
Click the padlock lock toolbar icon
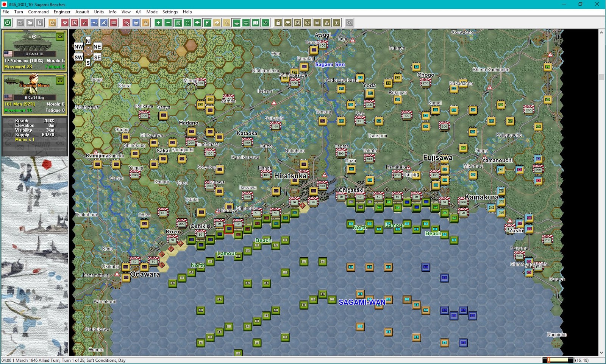[x=278, y=23]
